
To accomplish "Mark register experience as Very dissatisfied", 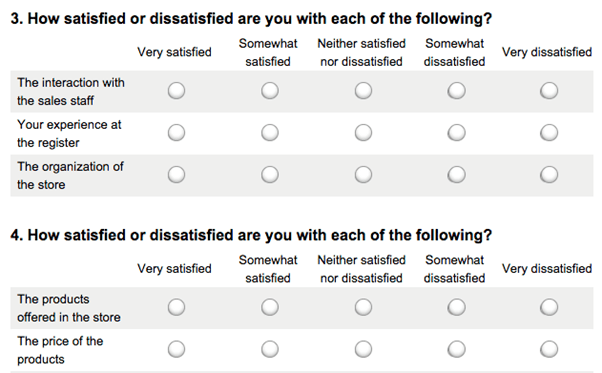I will click(x=549, y=133).
